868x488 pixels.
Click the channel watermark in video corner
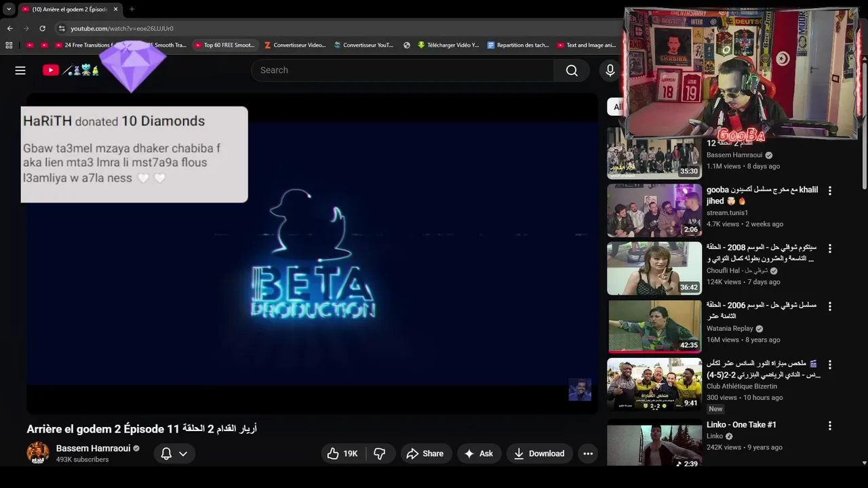click(580, 390)
